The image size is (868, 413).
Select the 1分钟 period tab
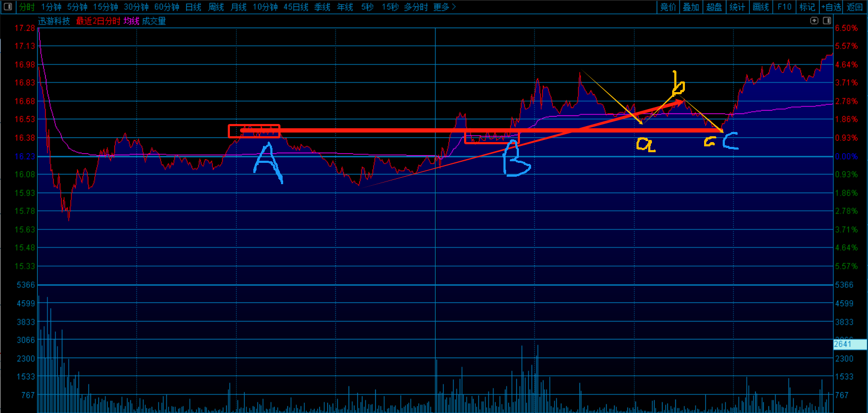point(51,7)
